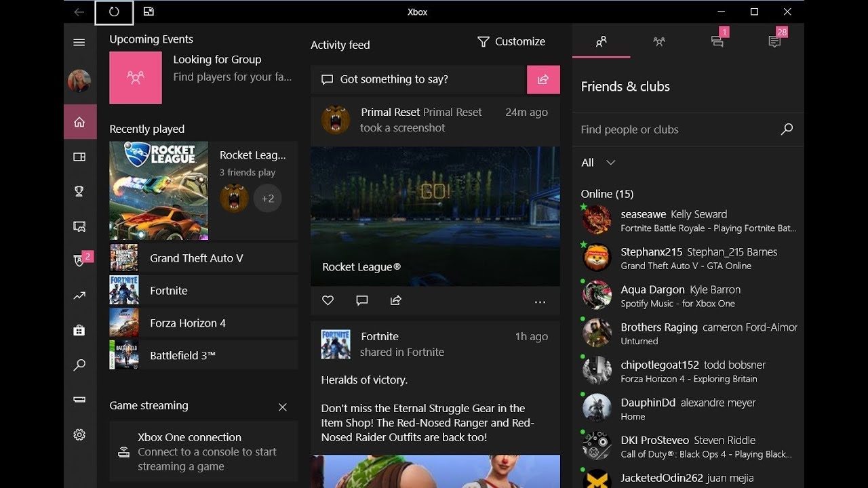868x488 pixels.
Task: Open Brothers Raging friend entry
Action: [688, 333]
